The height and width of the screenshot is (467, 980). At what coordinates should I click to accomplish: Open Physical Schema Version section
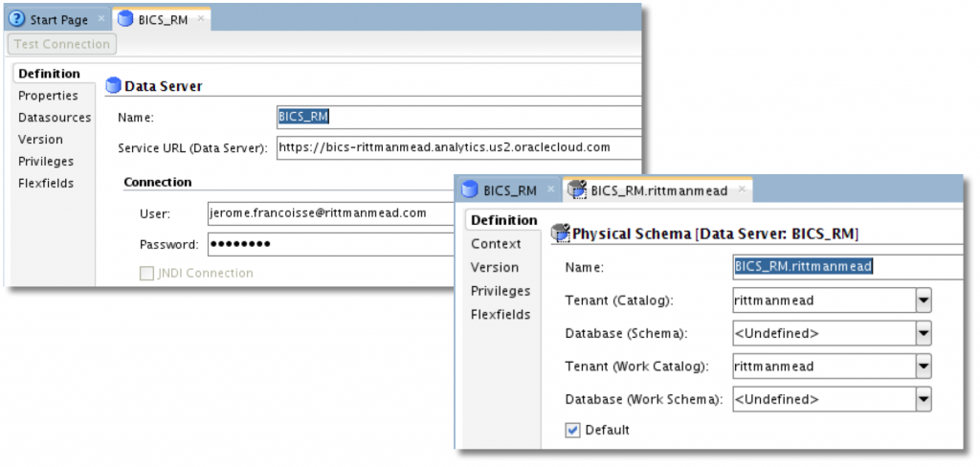tap(495, 268)
